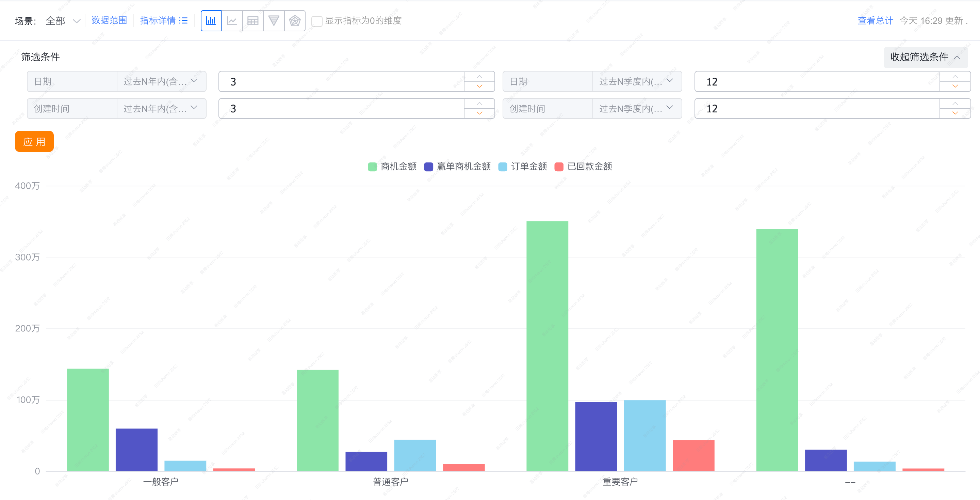Open 数据范围 link
The width and height of the screenshot is (980, 500).
(x=109, y=20)
